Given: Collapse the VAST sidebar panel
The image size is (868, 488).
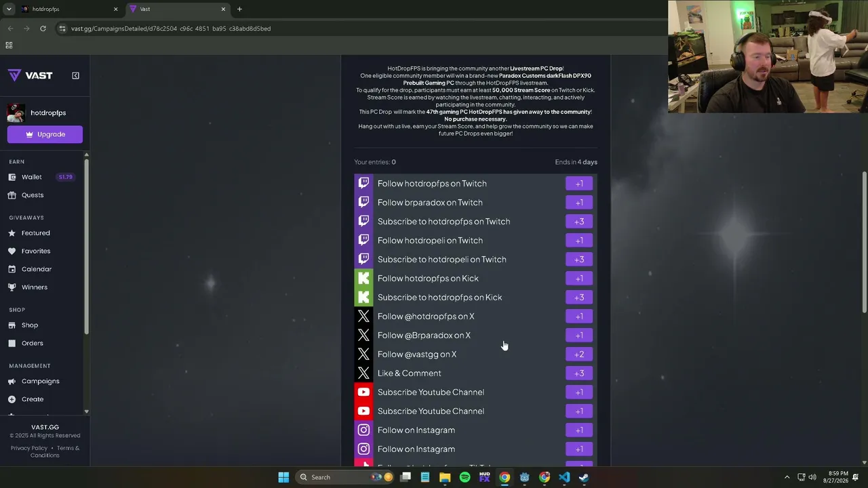Looking at the screenshot, I should [75, 75].
